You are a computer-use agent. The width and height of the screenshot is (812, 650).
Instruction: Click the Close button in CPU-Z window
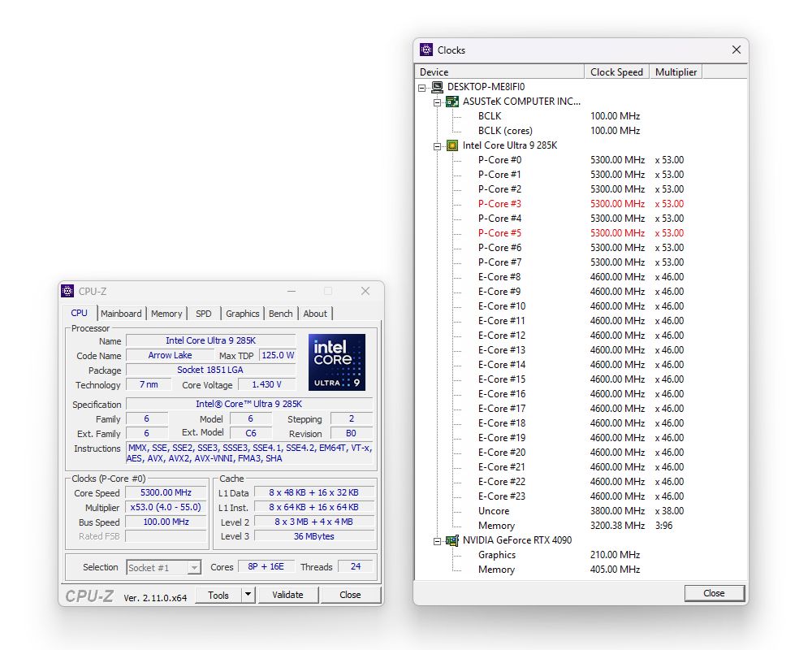350,595
